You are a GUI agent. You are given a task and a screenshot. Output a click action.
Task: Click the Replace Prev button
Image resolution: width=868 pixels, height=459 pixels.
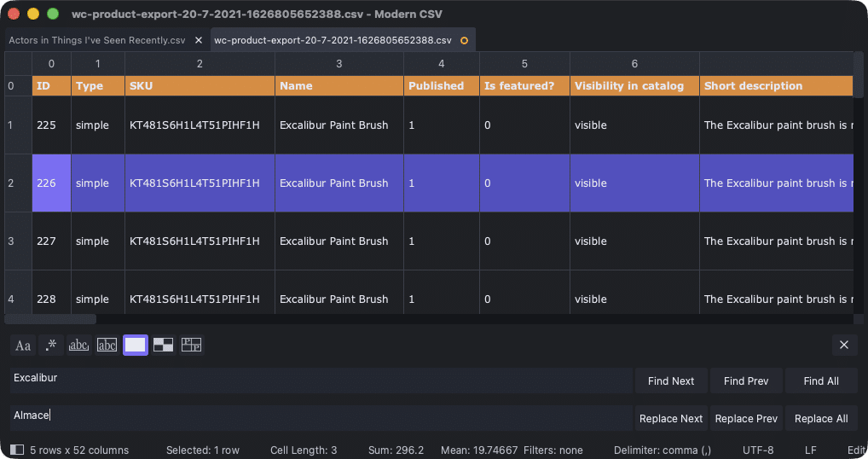(x=746, y=419)
